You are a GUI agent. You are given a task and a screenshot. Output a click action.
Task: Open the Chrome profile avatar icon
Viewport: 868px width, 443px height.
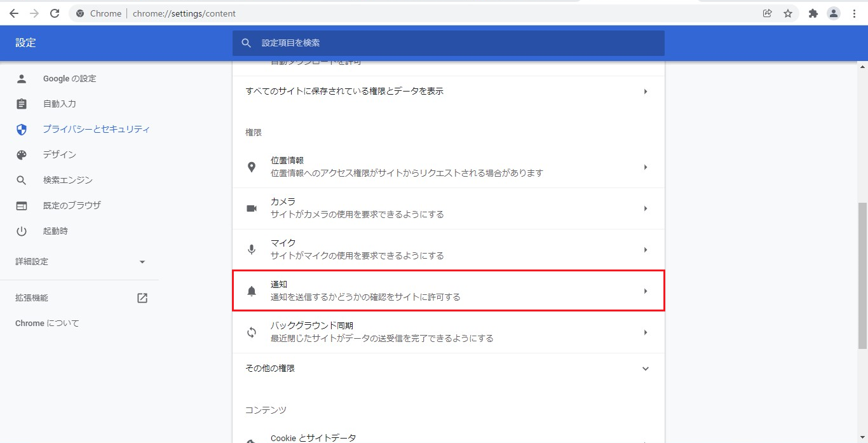834,13
